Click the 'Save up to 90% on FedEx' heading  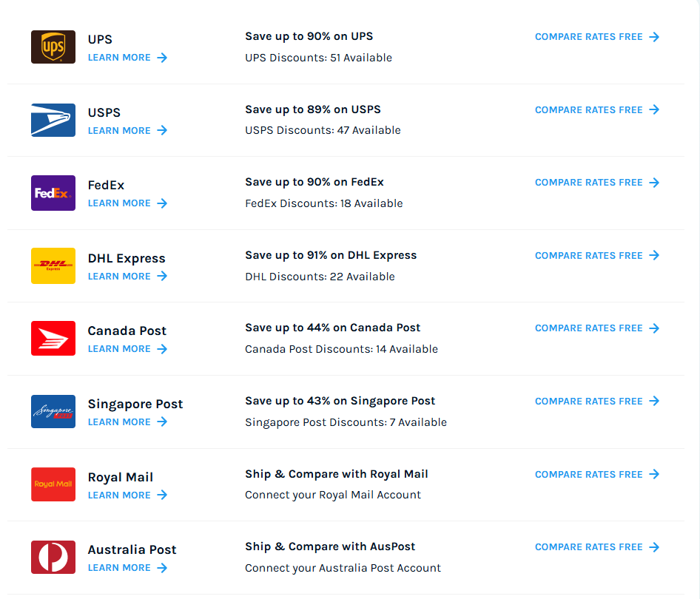(314, 183)
